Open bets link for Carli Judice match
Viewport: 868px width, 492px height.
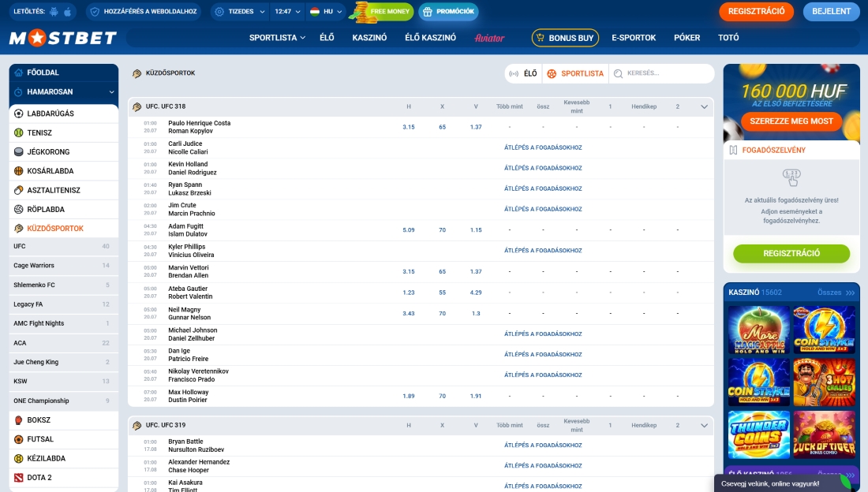(543, 147)
